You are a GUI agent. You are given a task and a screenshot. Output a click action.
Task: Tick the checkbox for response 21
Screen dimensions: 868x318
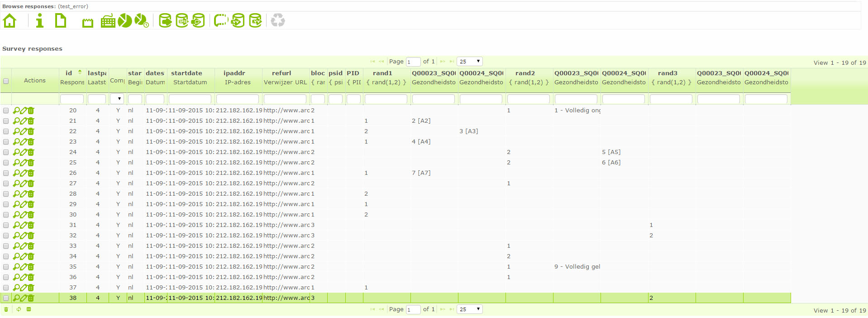coord(6,121)
